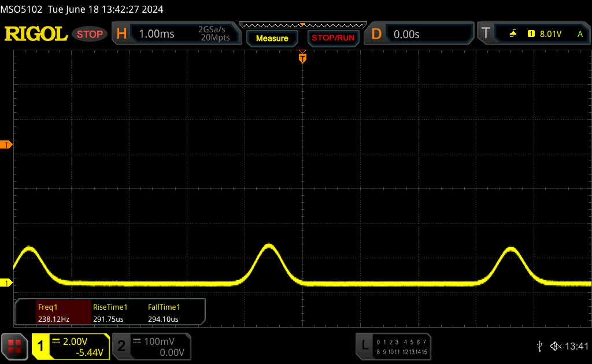The image size is (592, 364).
Task: Open the delay D icon
Action: tap(376, 34)
